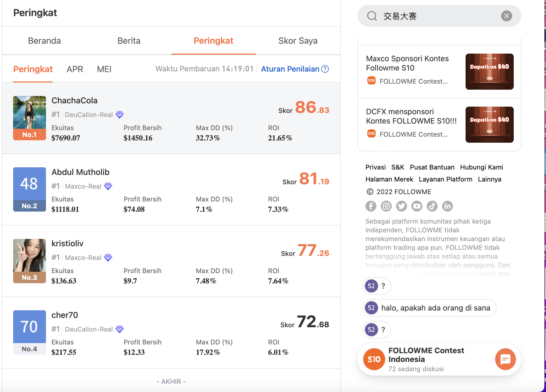Click the '72 sedang diskusi' text
546x392 pixels.
(416, 369)
